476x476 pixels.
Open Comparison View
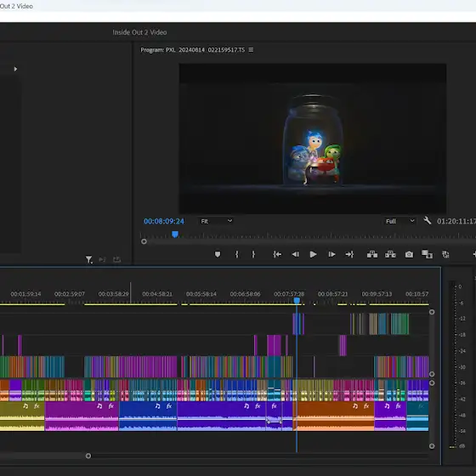coord(427,254)
